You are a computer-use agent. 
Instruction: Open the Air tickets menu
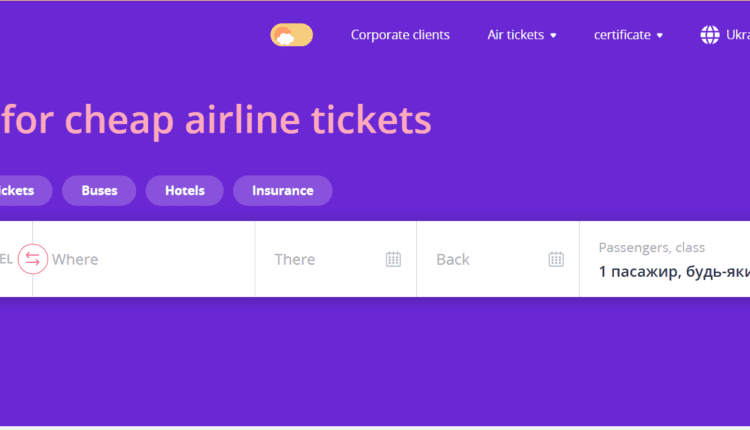coord(515,35)
